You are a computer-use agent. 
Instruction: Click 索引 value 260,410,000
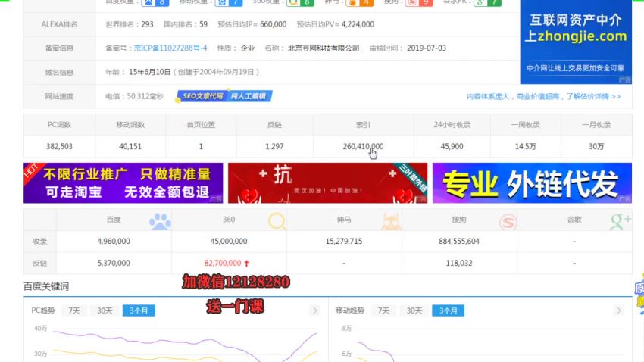point(363,146)
